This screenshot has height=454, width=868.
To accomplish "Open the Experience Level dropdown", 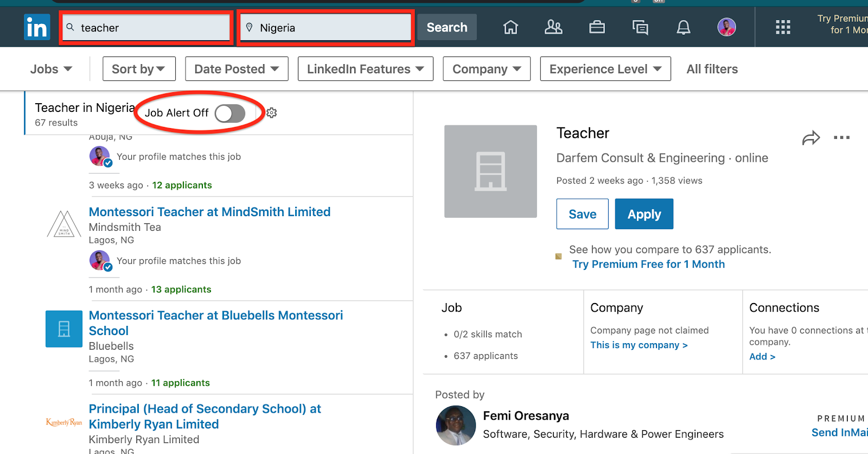I will pos(605,69).
